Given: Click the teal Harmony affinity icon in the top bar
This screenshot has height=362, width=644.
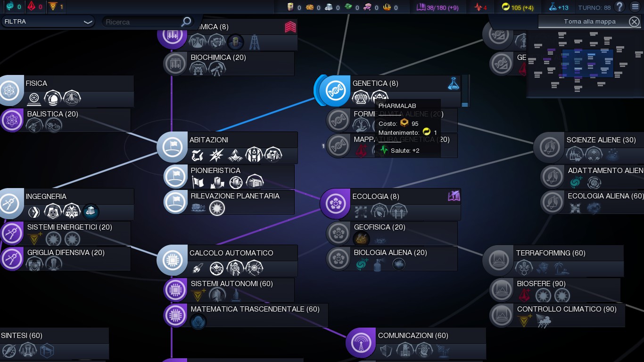Looking at the screenshot, I should (10, 7).
